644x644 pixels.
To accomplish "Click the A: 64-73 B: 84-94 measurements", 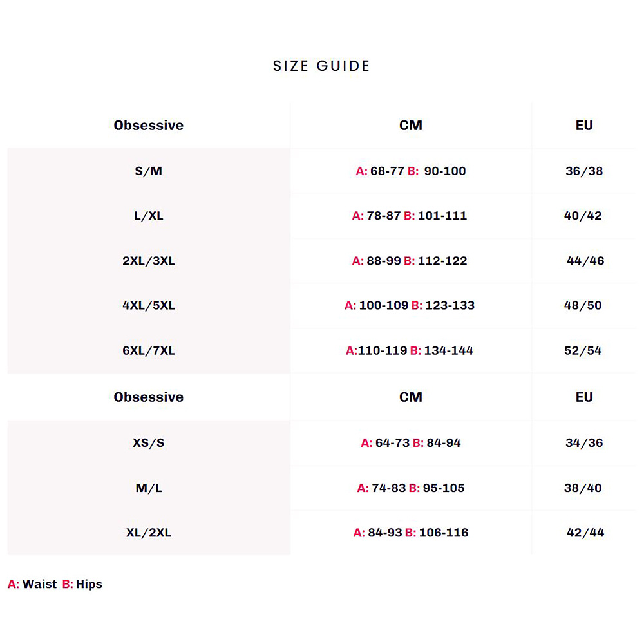I will click(x=411, y=442).
